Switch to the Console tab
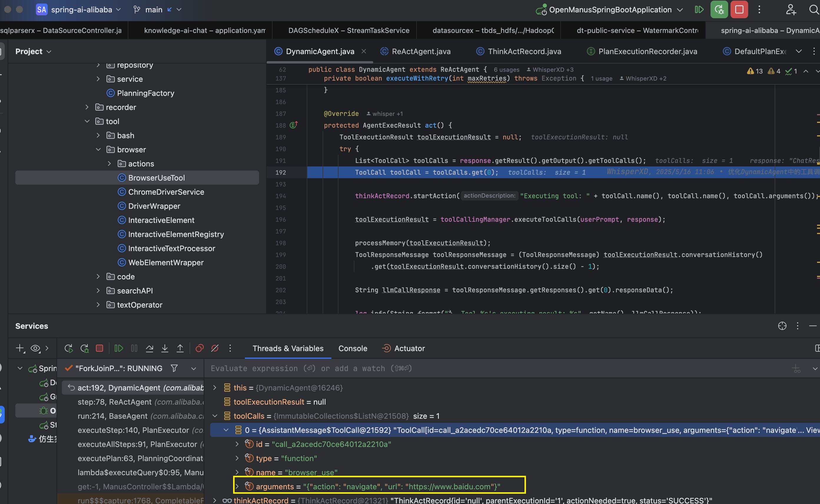This screenshot has height=504, width=820. tap(353, 348)
